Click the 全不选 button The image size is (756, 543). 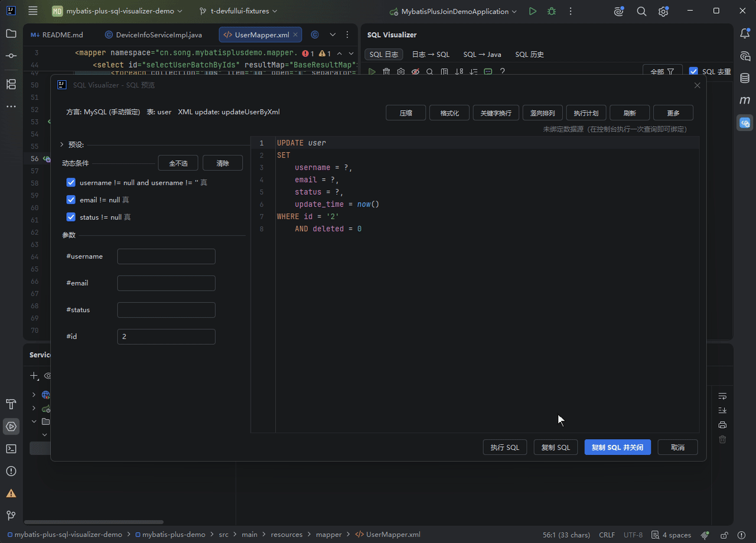(178, 163)
